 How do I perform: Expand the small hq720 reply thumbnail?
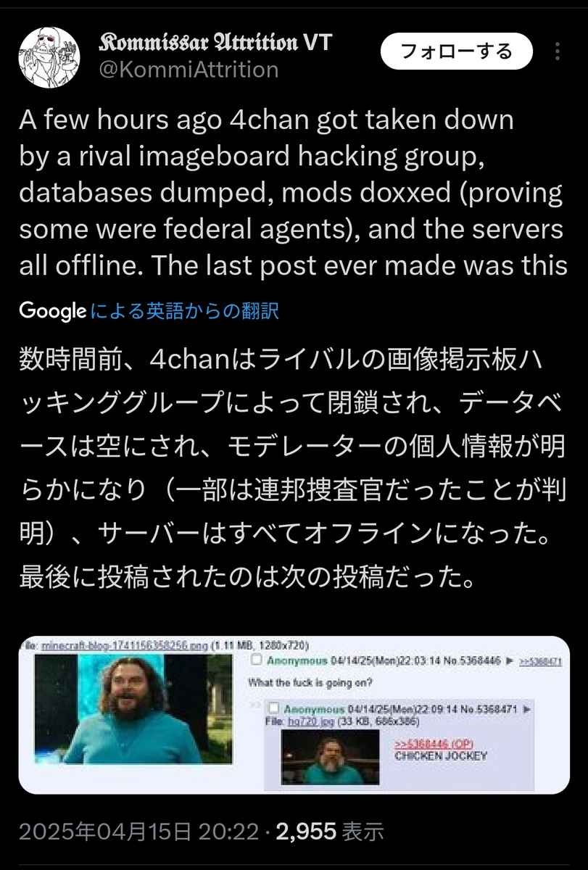[x=330, y=758]
